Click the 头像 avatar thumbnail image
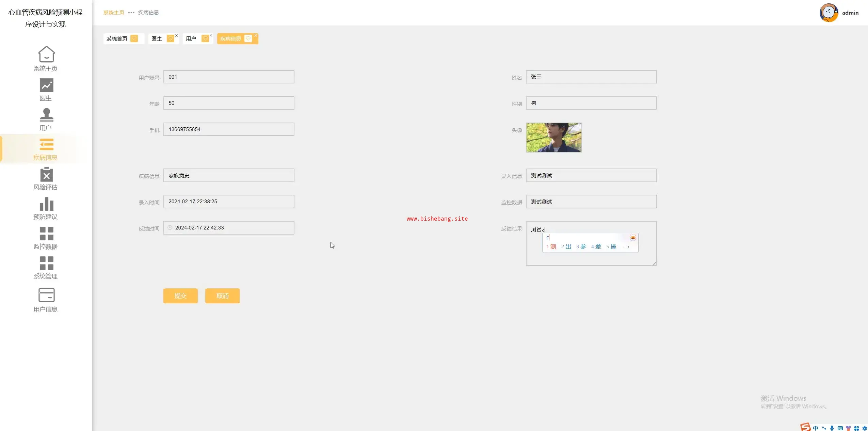 553,138
